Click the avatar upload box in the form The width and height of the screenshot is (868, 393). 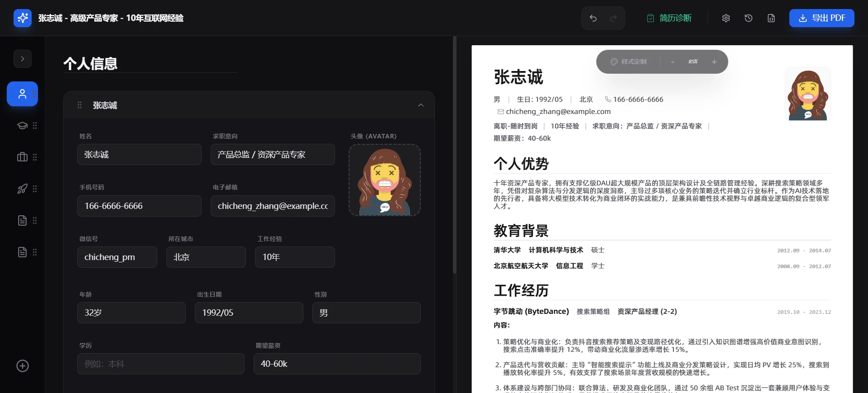pos(385,180)
